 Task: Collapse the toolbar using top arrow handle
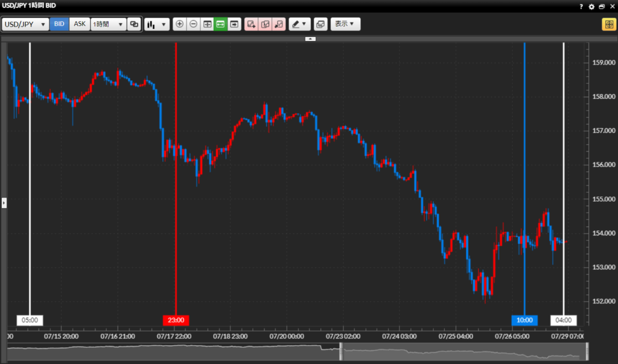(310, 38)
